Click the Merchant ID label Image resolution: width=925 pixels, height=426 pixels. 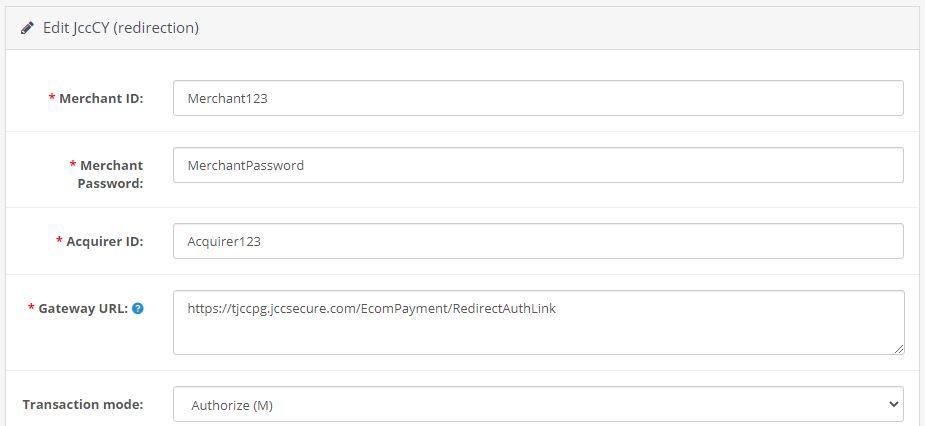(x=101, y=99)
